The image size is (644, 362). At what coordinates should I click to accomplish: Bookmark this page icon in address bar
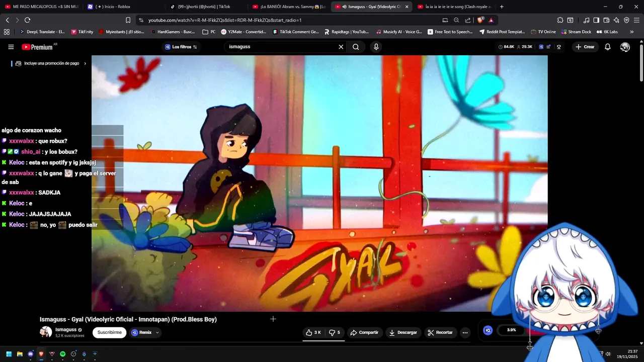128,20
